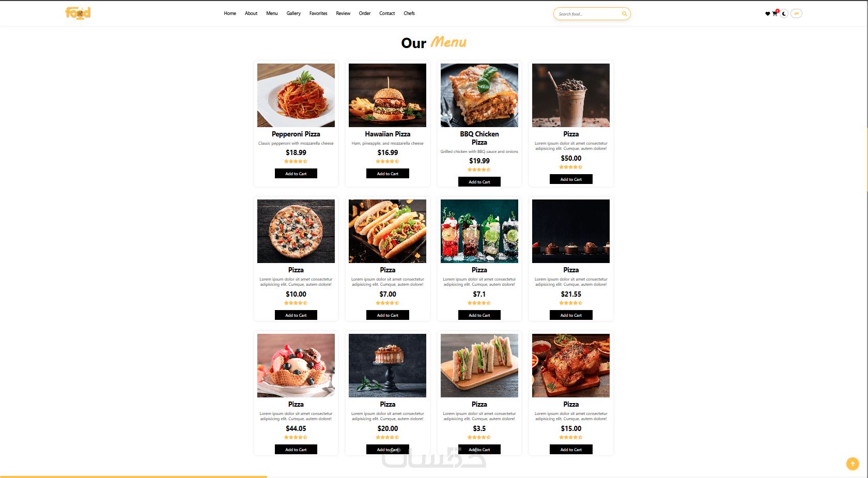Add Pepperoni Pizza to cart
This screenshot has width=868, height=478.
pos(296,174)
